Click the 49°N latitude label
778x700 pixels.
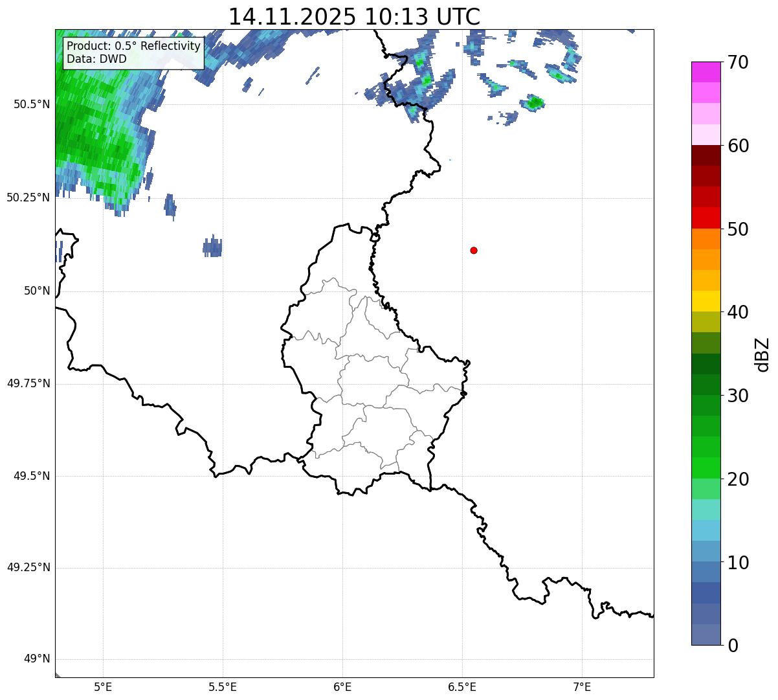[x=37, y=659]
